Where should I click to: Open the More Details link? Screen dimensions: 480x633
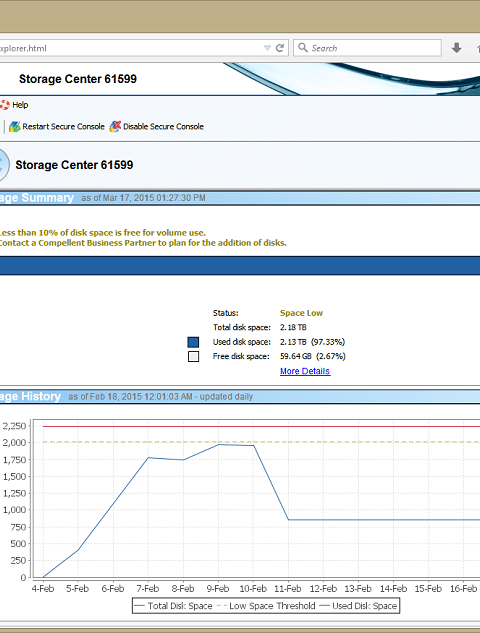pyautogui.click(x=305, y=371)
